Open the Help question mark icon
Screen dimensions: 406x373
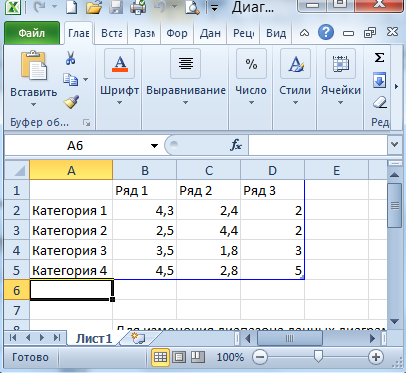click(x=326, y=33)
